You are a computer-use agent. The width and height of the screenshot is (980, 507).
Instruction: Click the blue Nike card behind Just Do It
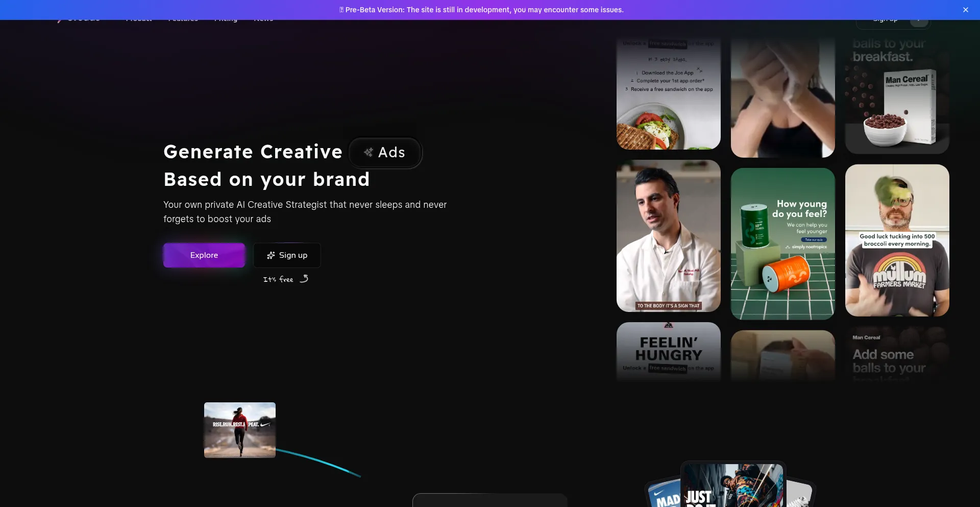point(663,494)
